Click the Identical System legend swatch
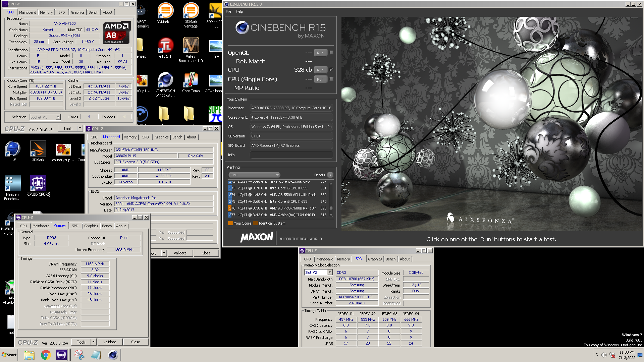Screen dimensions: 644x362 pos(255,223)
